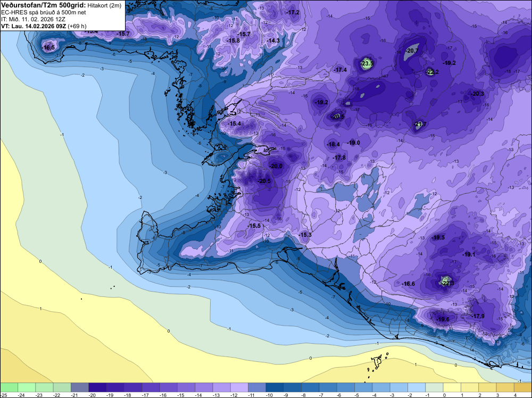Click the 'VT: Lau. 14.02.2026 09Z' valid time
532x398 pixels.
34,26
